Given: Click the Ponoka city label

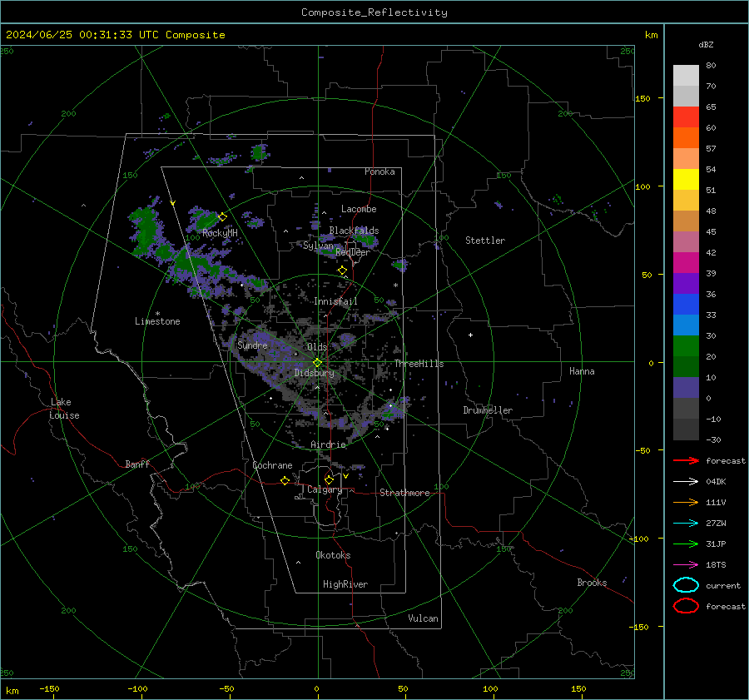Looking at the screenshot, I should 379,171.
